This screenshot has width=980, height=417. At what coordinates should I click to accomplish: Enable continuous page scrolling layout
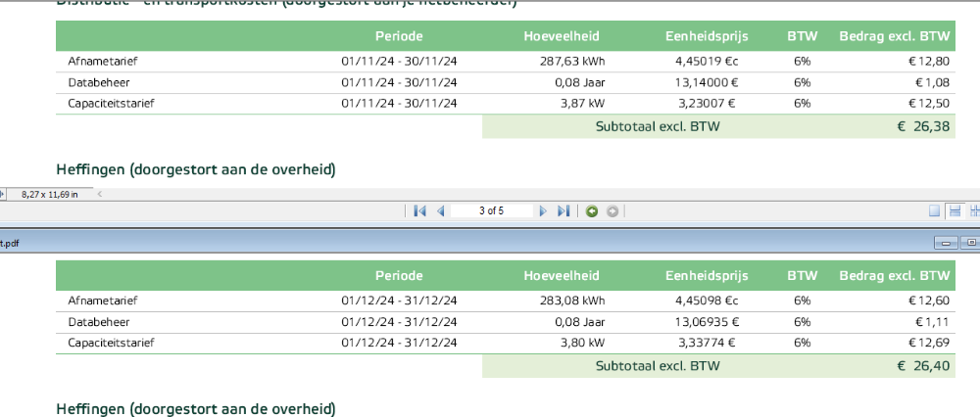click(x=954, y=211)
